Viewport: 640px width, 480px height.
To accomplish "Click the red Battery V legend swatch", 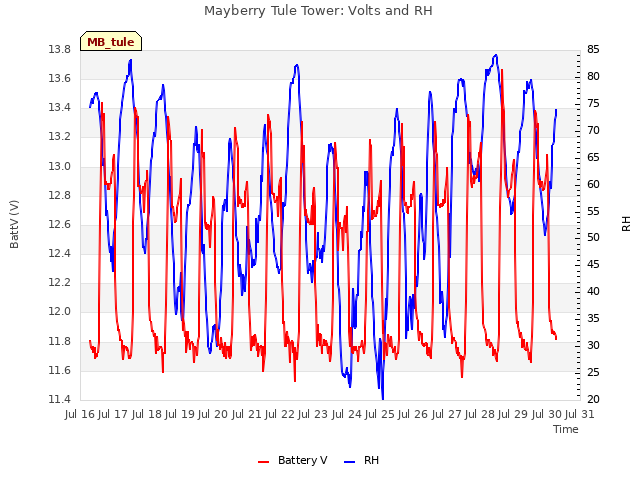I will click(264, 462).
